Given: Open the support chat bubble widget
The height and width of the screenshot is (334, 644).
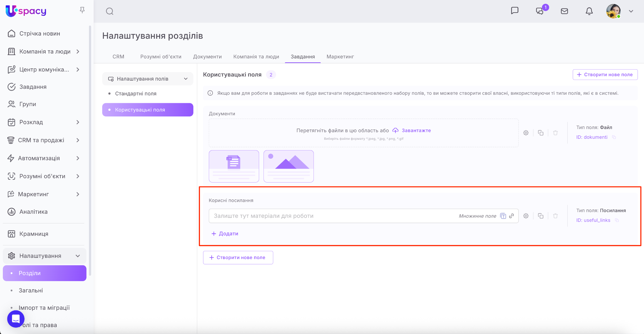Looking at the screenshot, I should [x=16, y=319].
